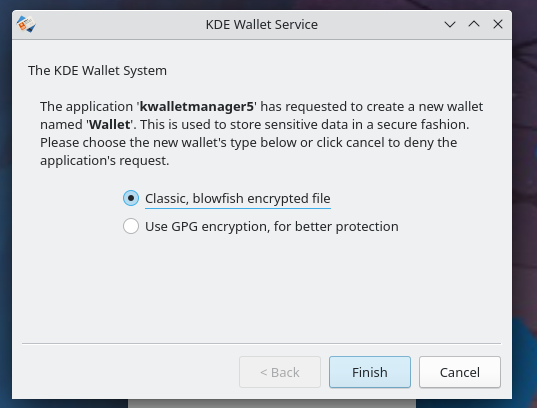
Task: Minimize the KDE Wallet Service window
Action: [450, 24]
